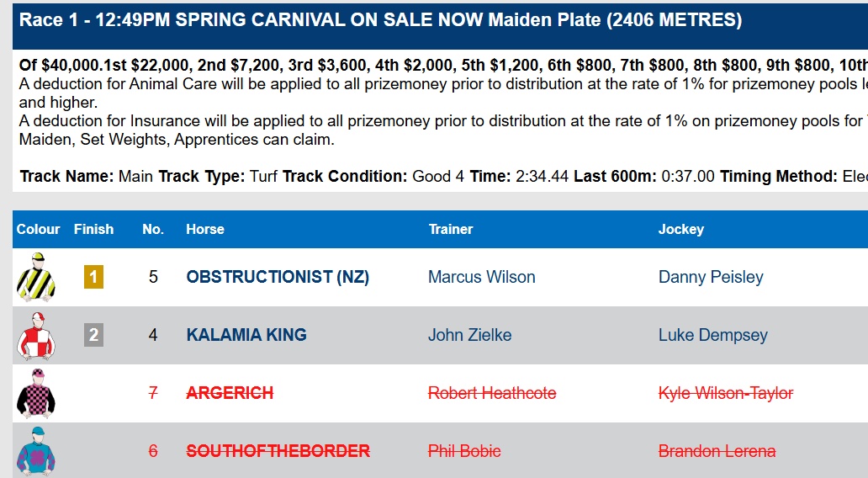View trainer Marcus Wilson's profile

click(x=481, y=277)
